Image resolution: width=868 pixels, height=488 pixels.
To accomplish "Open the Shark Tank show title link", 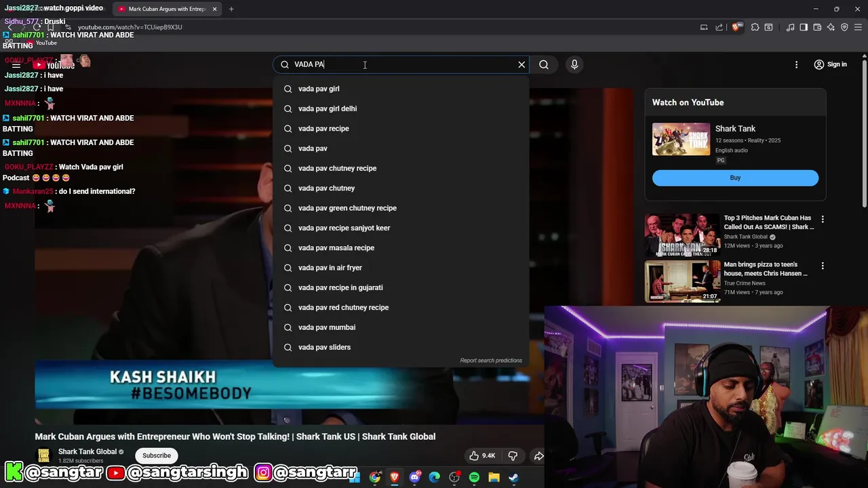I will 735,129.
